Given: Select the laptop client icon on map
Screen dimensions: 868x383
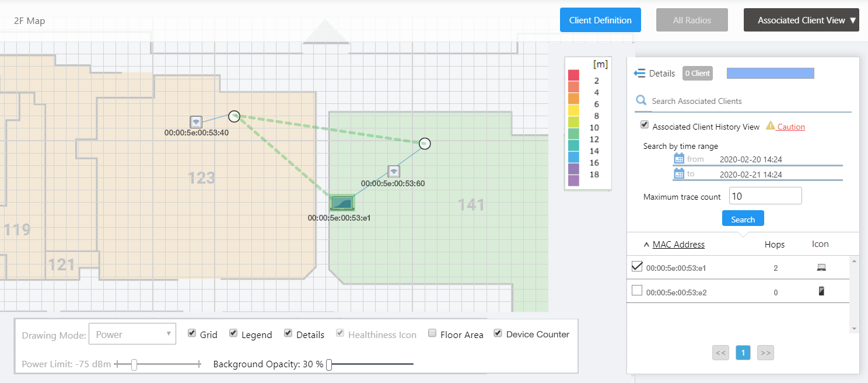Looking at the screenshot, I should pos(342,203).
